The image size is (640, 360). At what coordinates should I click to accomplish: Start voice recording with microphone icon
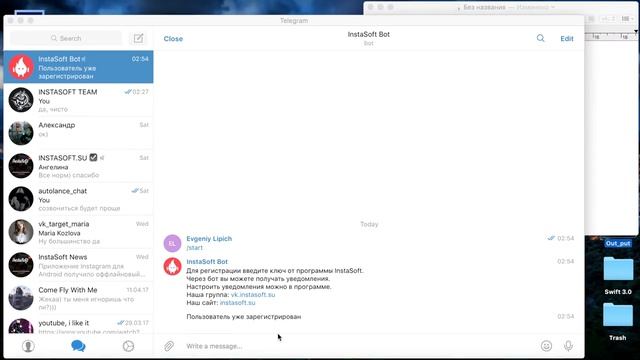[568, 346]
